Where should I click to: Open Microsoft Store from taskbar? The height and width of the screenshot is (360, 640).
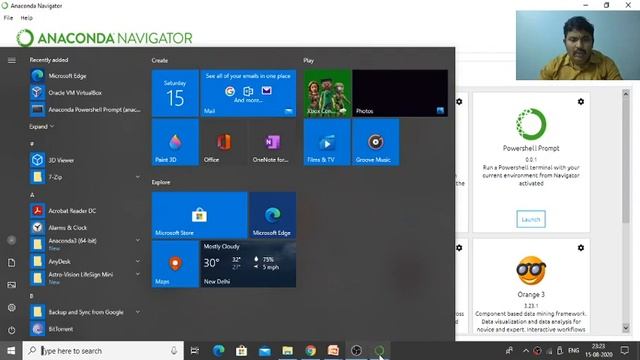coord(241,351)
